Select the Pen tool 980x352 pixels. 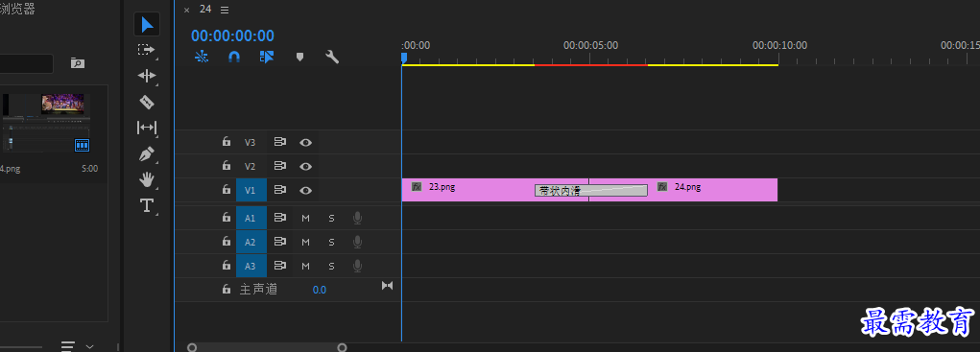146,153
